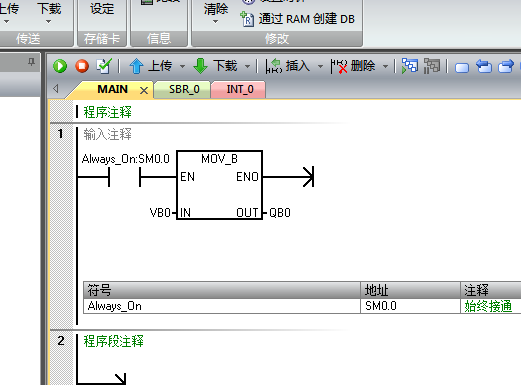Expand the toolbar 上传 dropdown arrow
521x385 pixels.
click(182, 66)
